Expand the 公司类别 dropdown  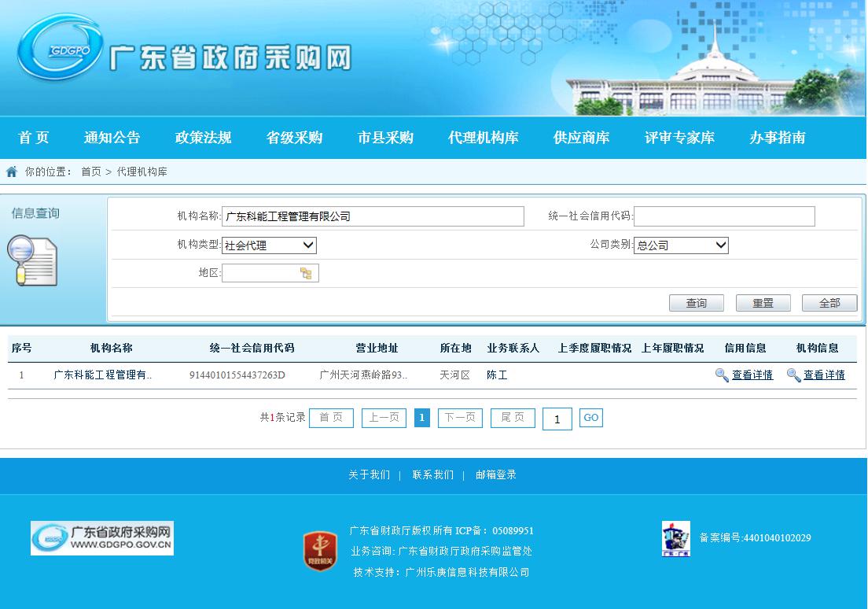[x=681, y=245]
